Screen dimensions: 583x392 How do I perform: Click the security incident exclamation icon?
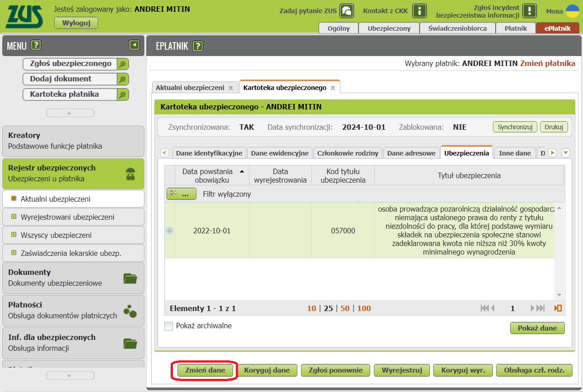click(x=529, y=10)
